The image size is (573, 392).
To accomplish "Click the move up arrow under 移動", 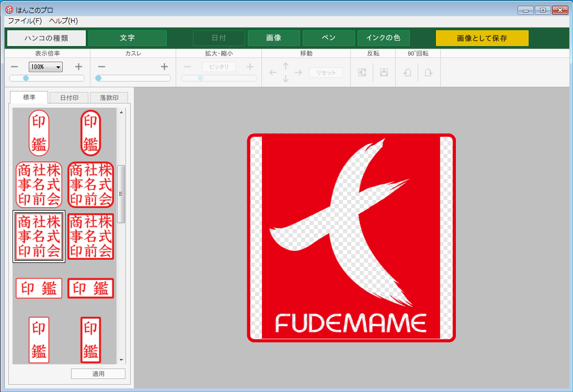I will [x=285, y=66].
